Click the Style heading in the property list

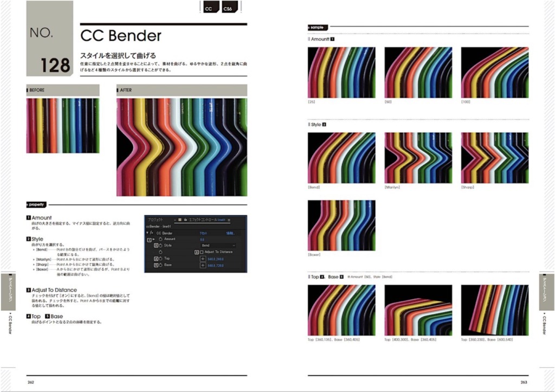[37, 239]
